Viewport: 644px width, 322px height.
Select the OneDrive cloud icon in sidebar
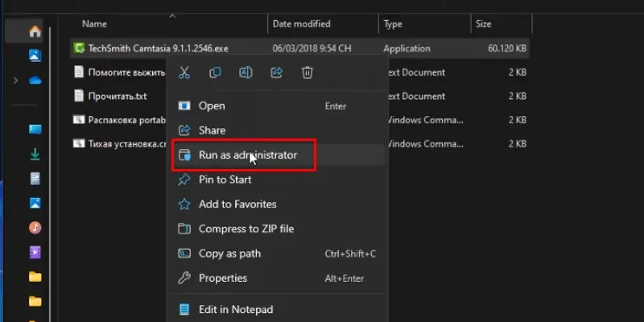(x=35, y=80)
